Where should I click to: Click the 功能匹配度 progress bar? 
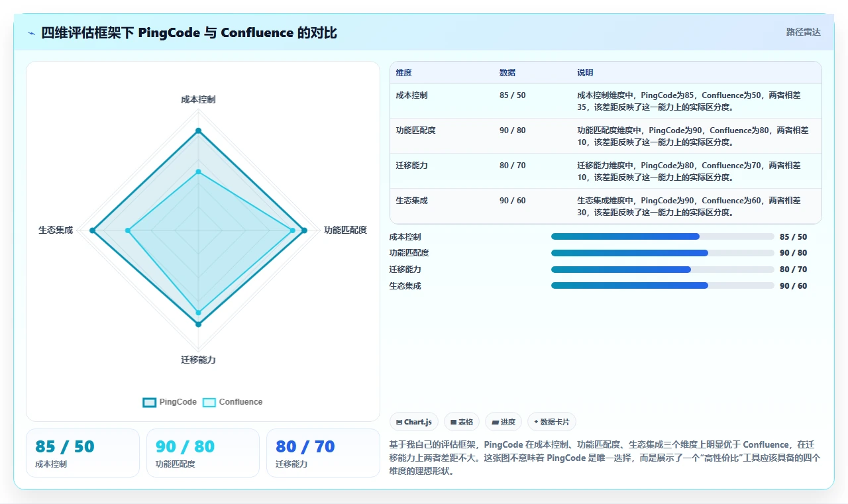662,253
